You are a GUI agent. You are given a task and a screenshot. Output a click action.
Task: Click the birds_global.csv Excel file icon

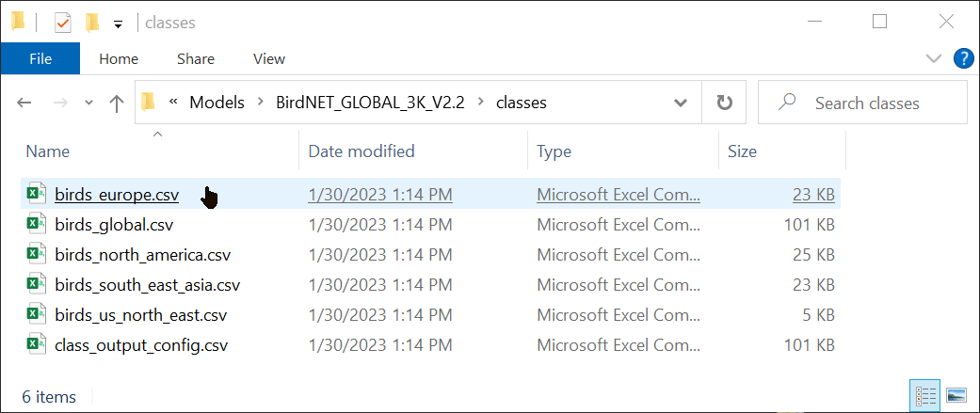pyautogui.click(x=37, y=224)
